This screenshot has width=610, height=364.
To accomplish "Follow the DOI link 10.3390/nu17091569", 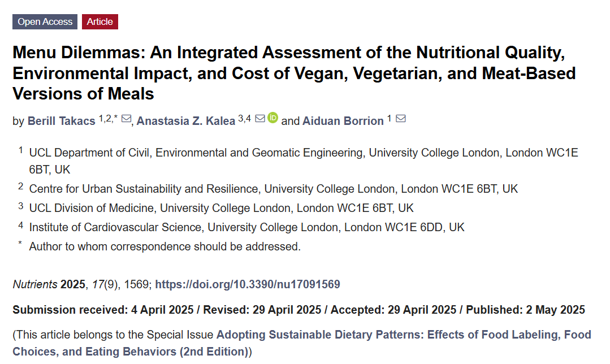I will pos(248,284).
